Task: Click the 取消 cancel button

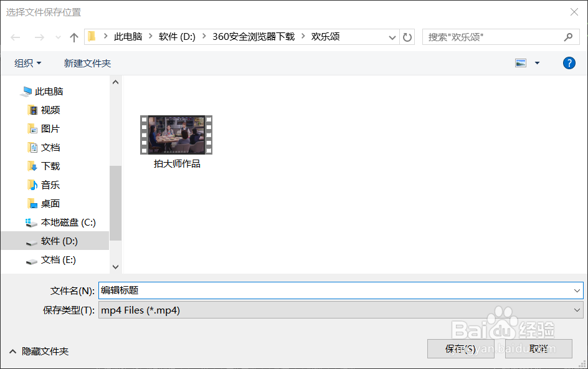Action: (538, 349)
